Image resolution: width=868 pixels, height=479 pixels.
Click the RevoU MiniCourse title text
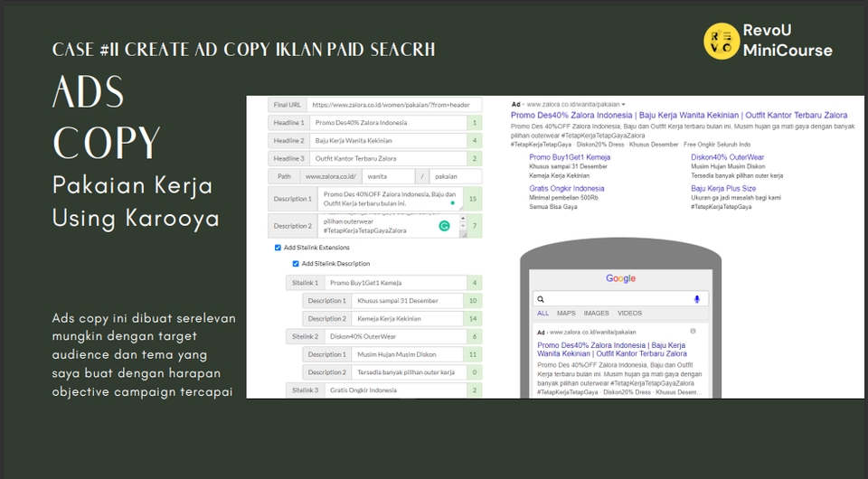[788, 41]
